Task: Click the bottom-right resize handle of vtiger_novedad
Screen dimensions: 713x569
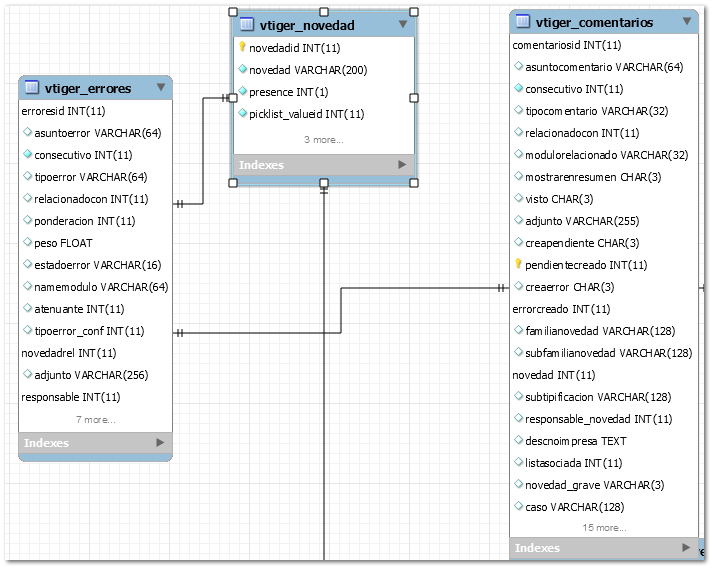Action: [414, 182]
